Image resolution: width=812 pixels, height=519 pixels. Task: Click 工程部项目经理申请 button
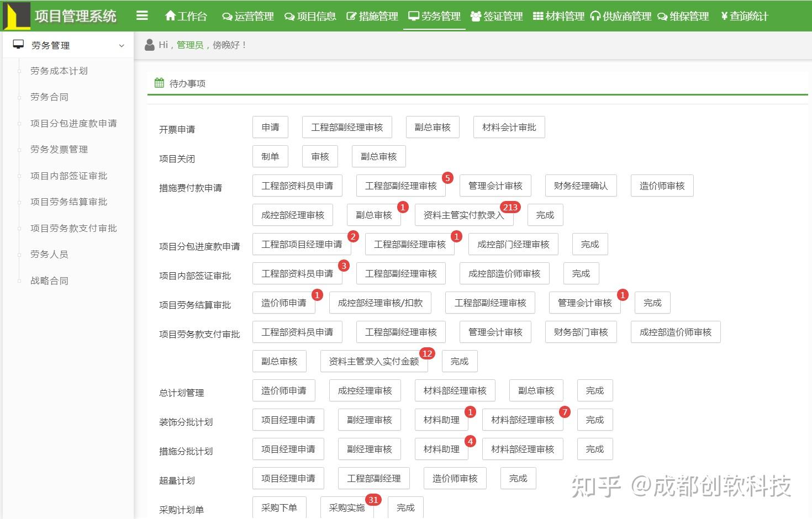point(302,244)
